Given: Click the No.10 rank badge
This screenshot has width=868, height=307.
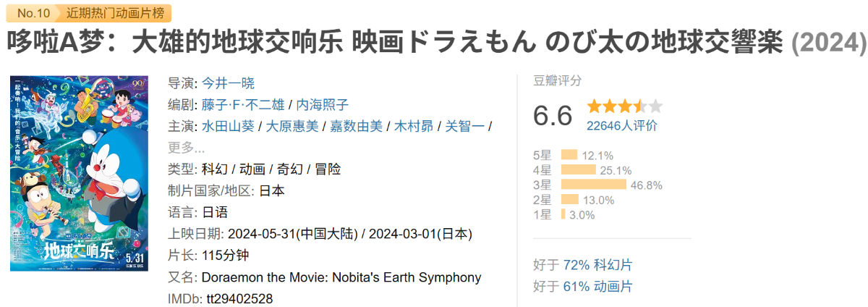Looking at the screenshot, I should pyautogui.click(x=34, y=12).
